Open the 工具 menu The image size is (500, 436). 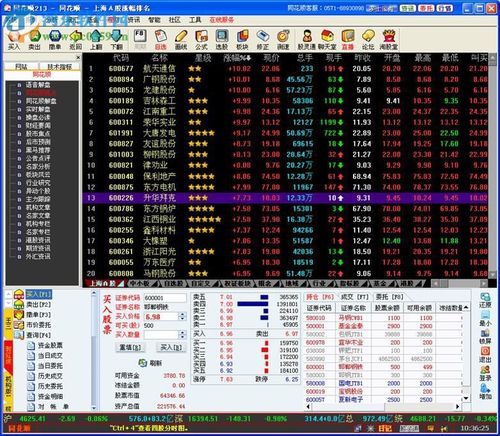pos(195,20)
